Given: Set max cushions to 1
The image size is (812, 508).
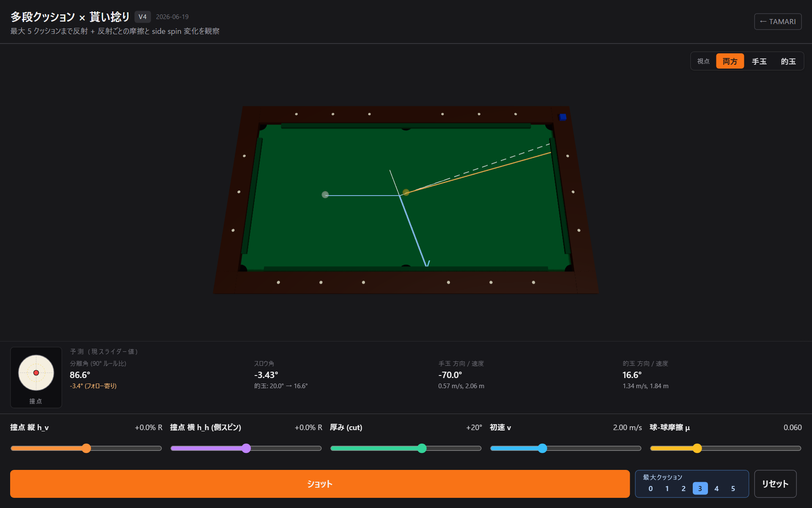Looking at the screenshot, I should 667,489.
